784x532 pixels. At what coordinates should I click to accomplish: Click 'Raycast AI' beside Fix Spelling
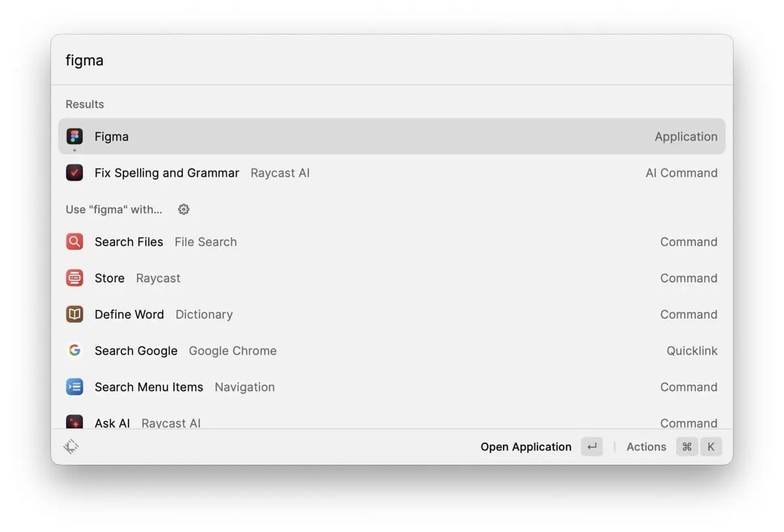tap(280, 173)
